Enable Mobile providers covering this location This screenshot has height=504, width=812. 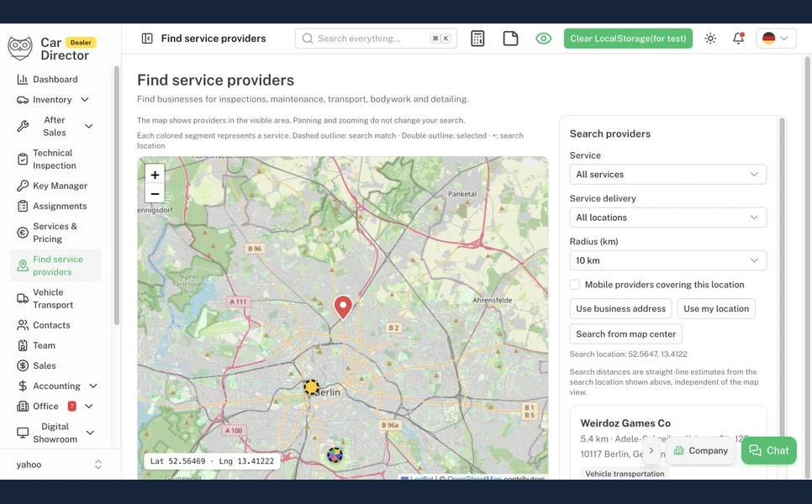tap(575, 285)
